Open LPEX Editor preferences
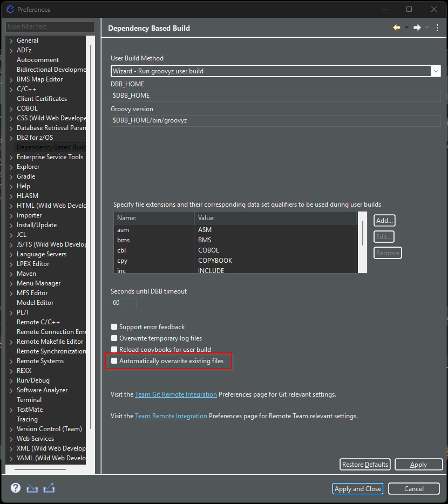 33,264
